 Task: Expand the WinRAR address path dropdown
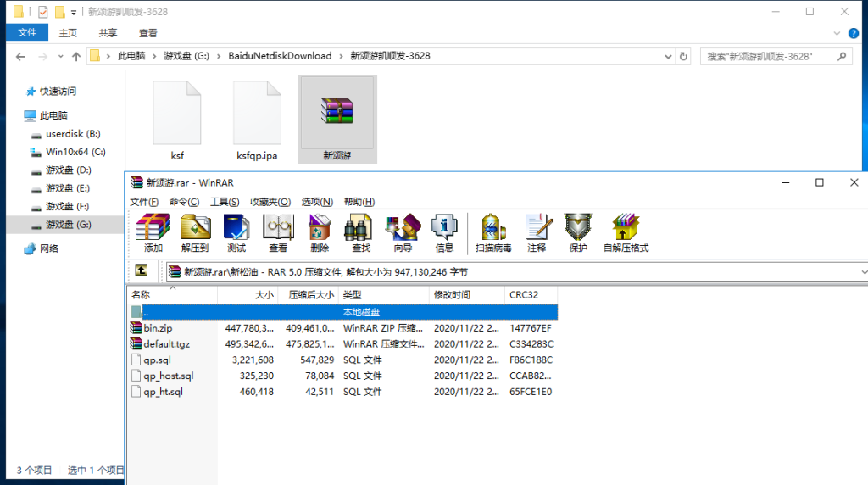coord(863,272)
